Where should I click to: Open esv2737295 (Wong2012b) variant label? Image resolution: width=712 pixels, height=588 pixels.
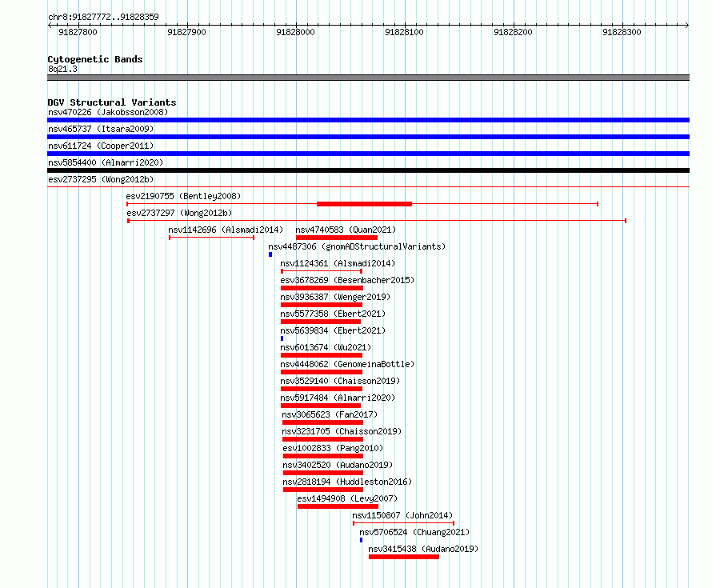(x=101, y=179)
